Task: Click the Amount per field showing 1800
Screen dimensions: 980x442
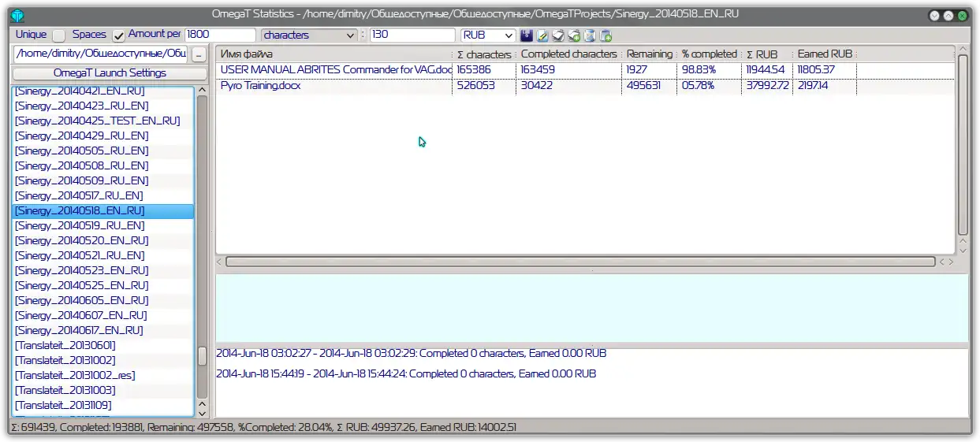Action: (x=220, y=35)
